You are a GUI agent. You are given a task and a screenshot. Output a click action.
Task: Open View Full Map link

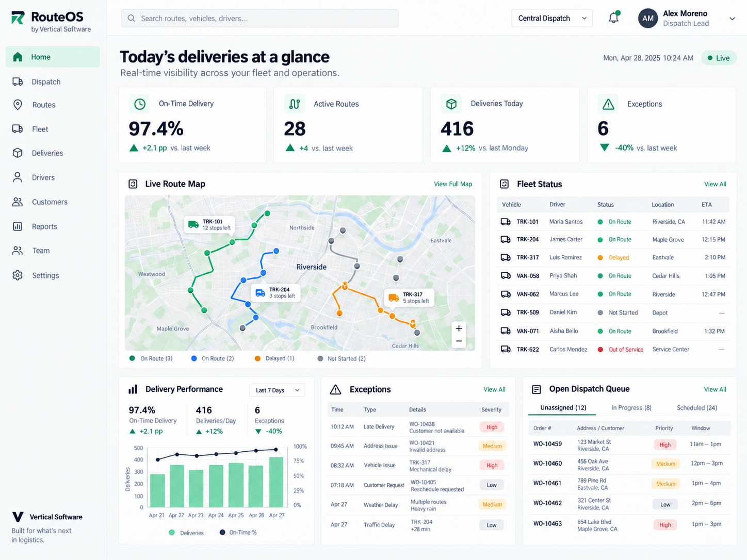(453, 184)
